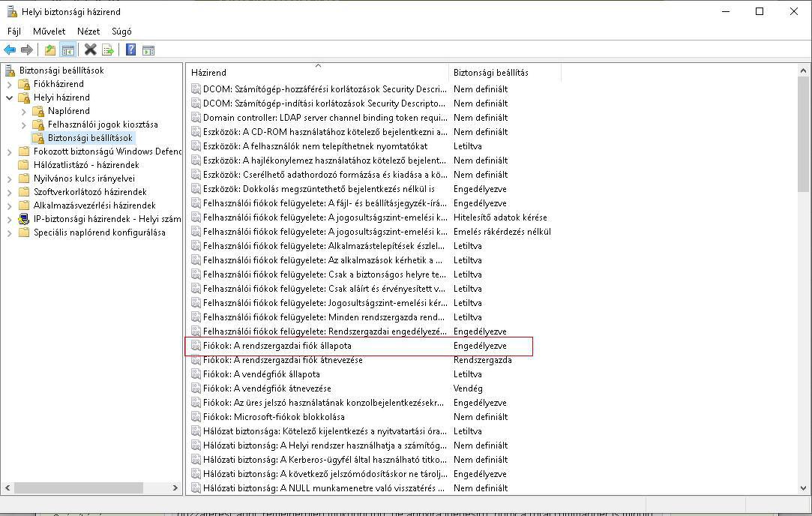812x516 pixels.
Task: Select Fiókok: A rendszergazdai fiók állapota policy
Action: coord(277,346)
